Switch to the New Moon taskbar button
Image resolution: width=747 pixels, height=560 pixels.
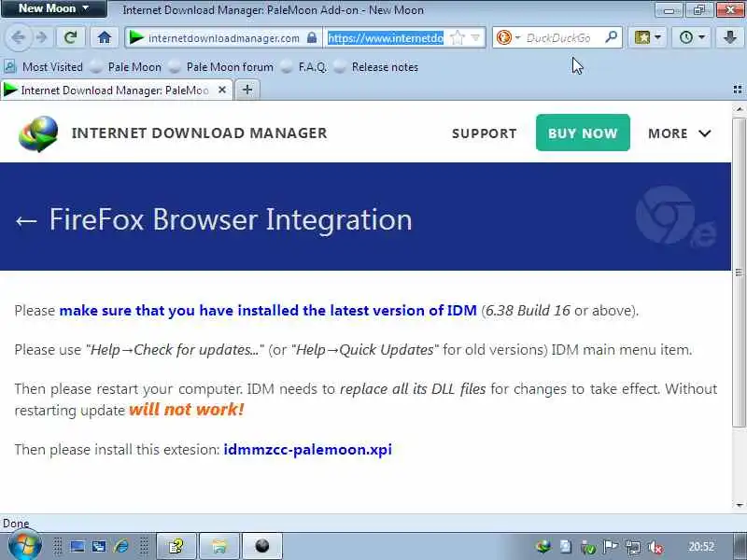[262, 546]
